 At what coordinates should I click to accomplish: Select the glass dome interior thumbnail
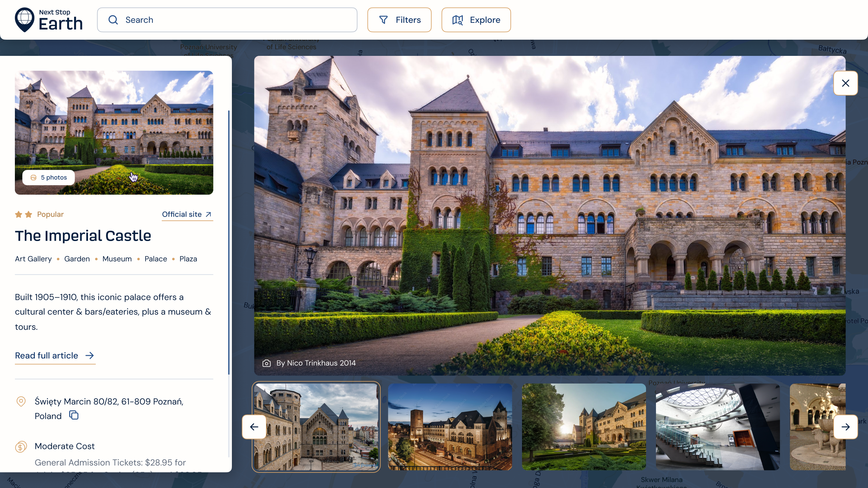point(717,427)
